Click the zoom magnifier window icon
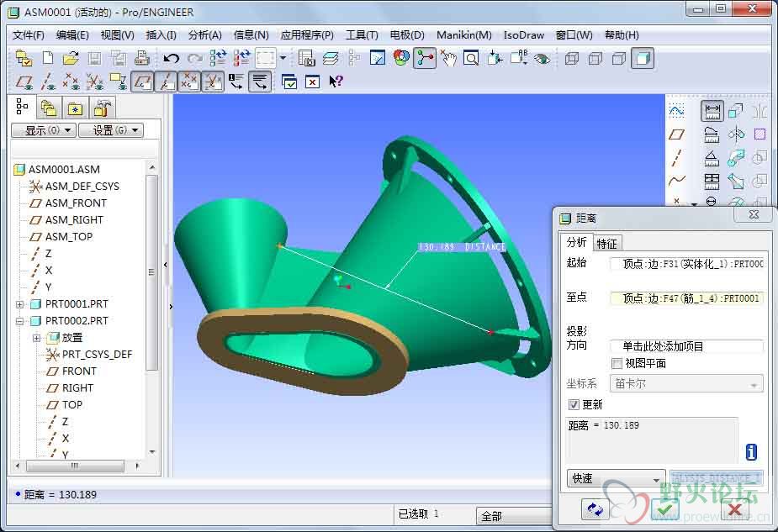This screenshot has width=778, height=532. pos(471,59)
